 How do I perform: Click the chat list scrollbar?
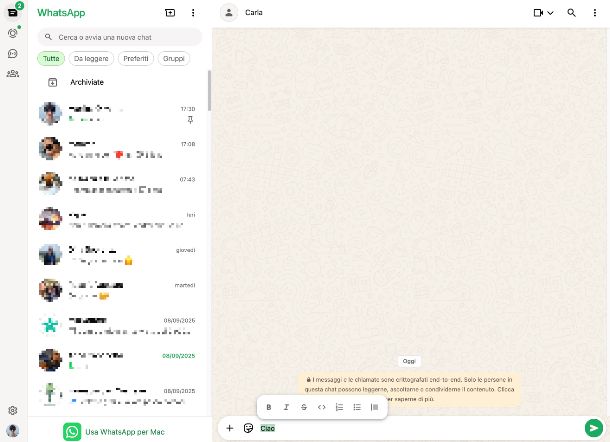[x=209, y=90]
